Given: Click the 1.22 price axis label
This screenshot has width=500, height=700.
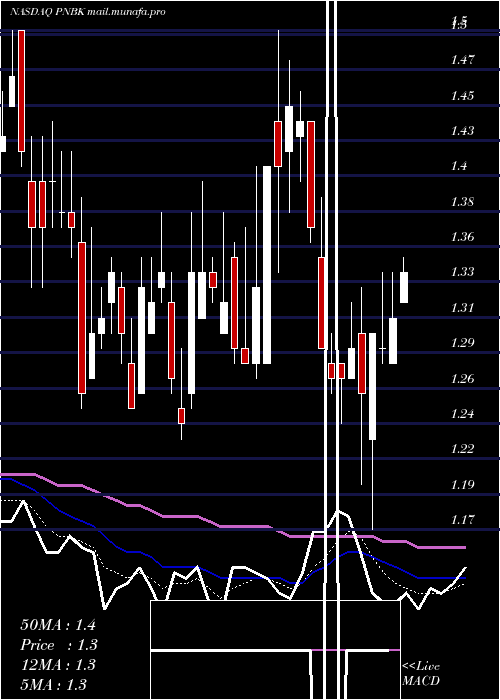Looking at the screenshot, I should click(462, 448).
